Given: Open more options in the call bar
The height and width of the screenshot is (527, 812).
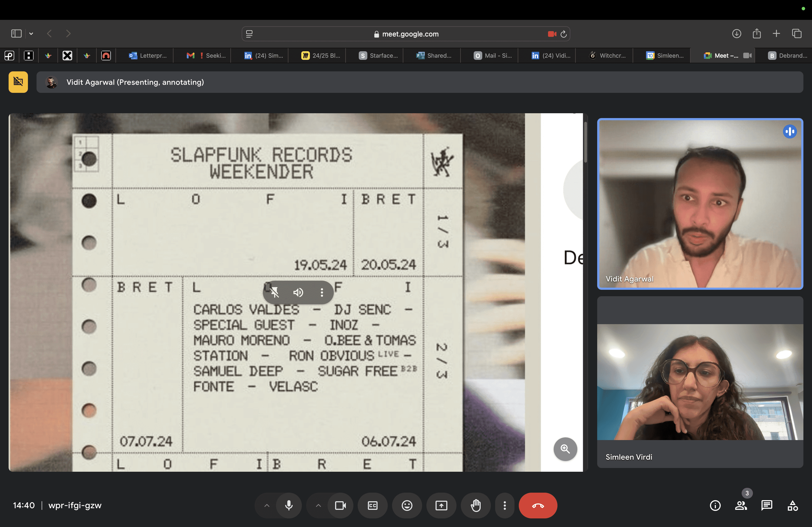Looking at the screenshot, I should click(x=505, y=506).
